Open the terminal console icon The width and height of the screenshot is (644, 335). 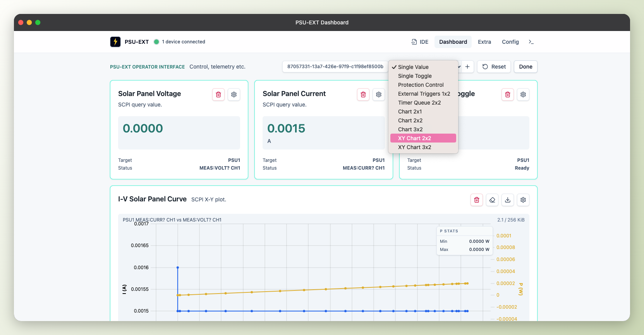pos(531,42)
